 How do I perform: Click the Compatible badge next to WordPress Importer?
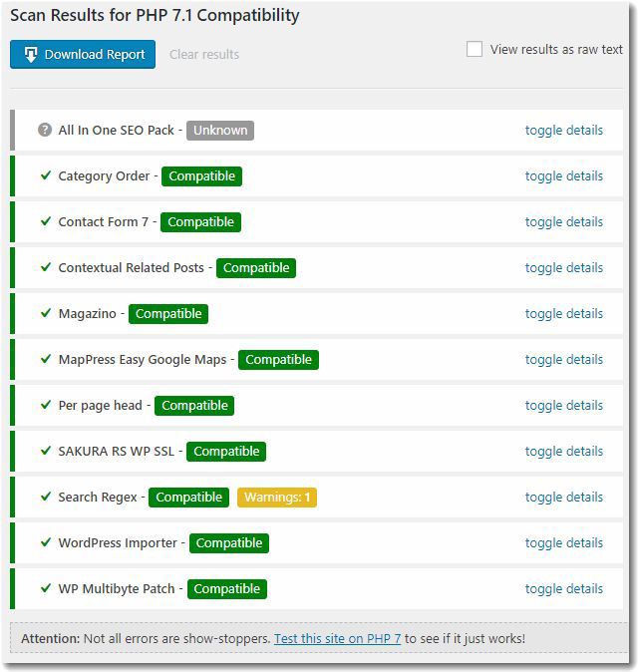click(229, 543)
